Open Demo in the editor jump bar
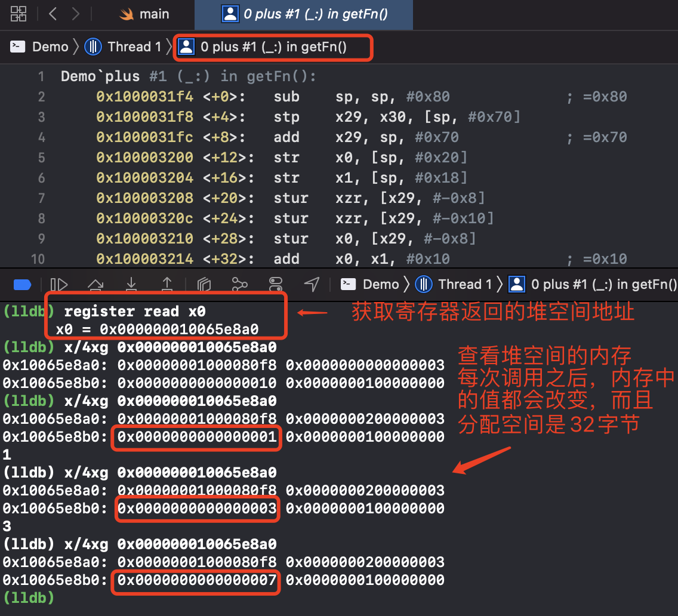This screenshot has width=678, height=616. tap(40, 47)
